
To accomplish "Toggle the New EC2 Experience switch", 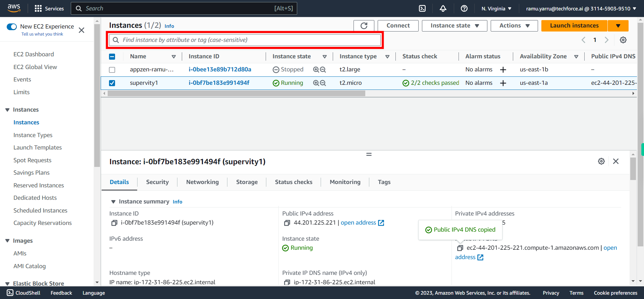I will [12, 26].
